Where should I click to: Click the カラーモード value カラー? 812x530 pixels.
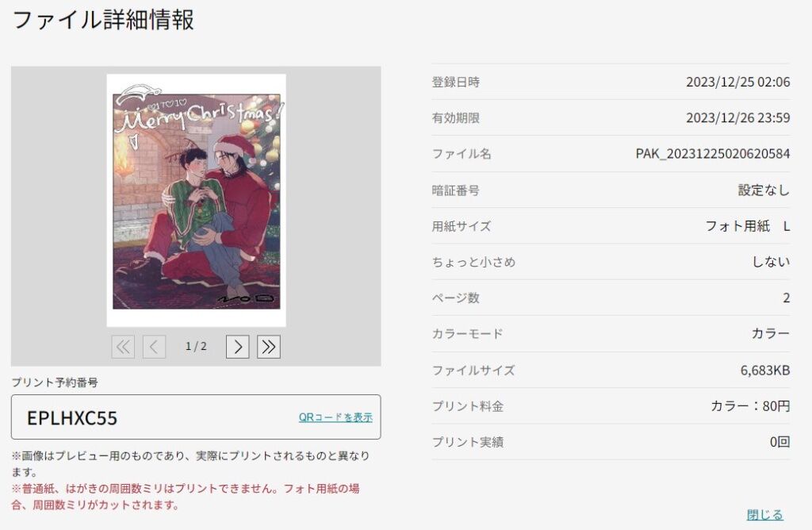(x=771, y=333)
